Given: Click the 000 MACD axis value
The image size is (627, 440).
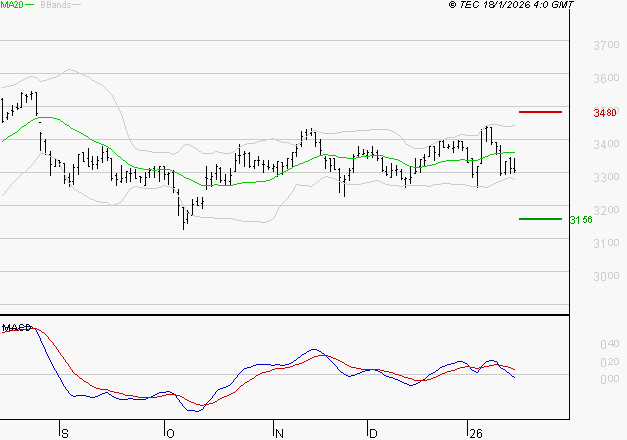Looking at the screenshot, I should pyautogui.click(x=609, y=379).
